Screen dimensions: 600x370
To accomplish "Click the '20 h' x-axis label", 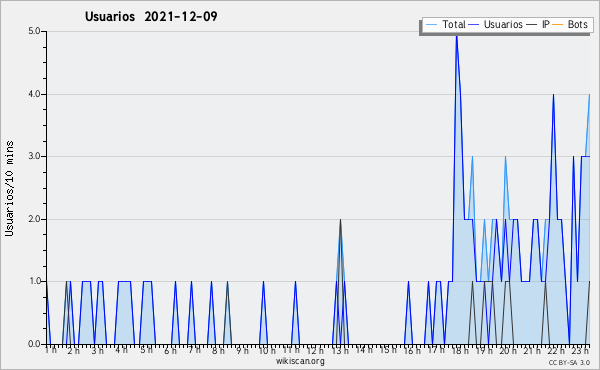I will click(x=508, y=351).
